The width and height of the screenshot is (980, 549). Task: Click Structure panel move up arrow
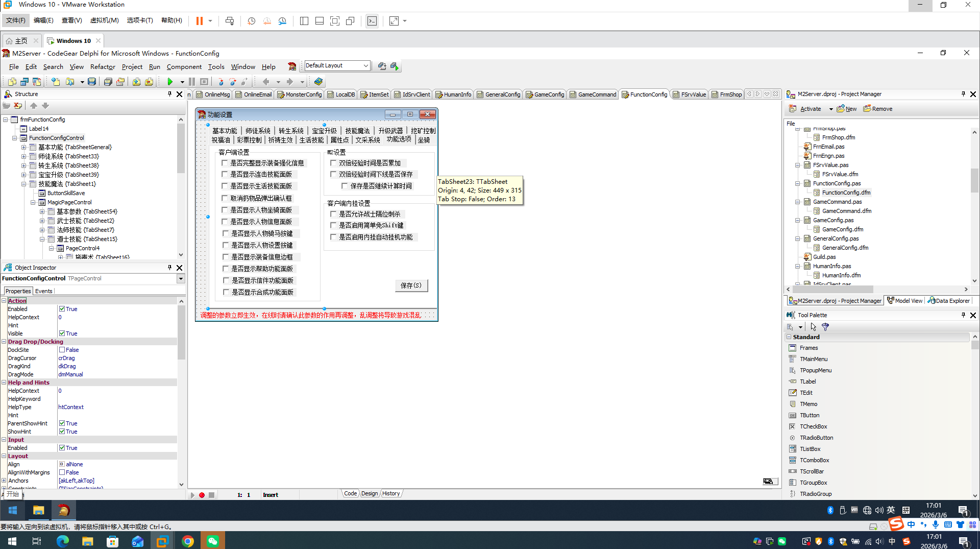click(x=34, y=106)
